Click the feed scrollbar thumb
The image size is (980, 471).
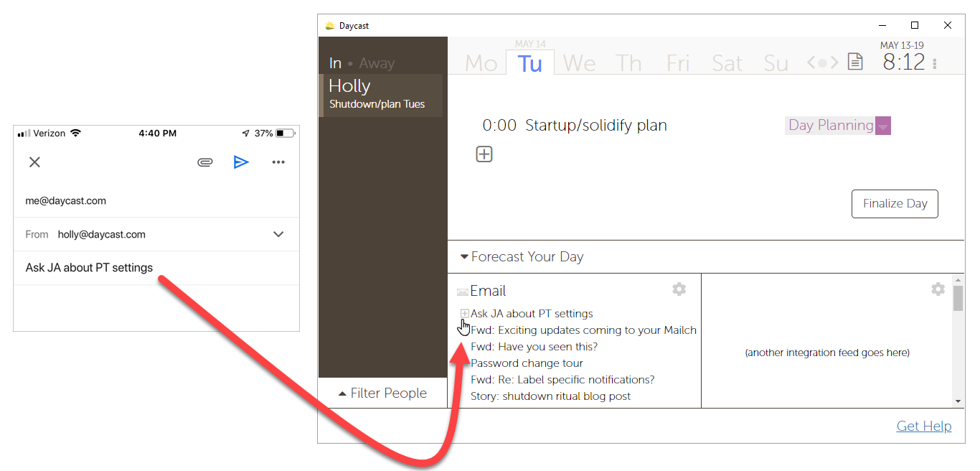958,298
